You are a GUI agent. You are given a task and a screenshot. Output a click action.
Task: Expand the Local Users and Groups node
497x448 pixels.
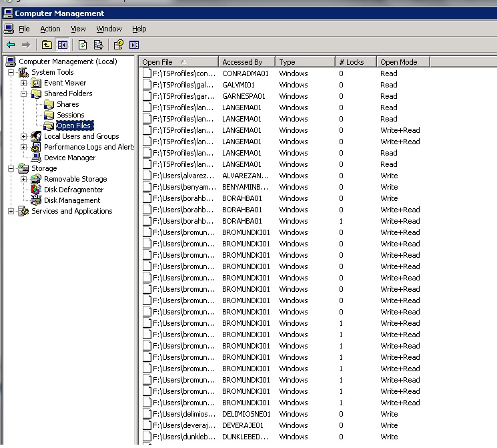pyautogui.click(x=24, y=136)
